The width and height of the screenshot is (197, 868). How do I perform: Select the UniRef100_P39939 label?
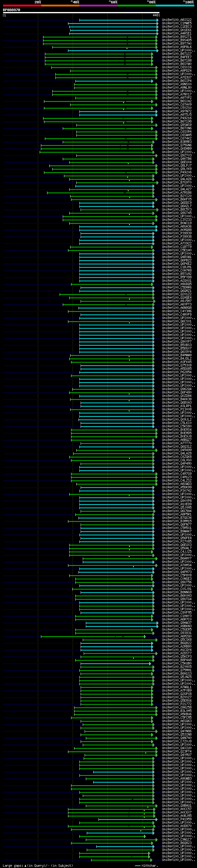pyautogui.click(x=177, y=233)
